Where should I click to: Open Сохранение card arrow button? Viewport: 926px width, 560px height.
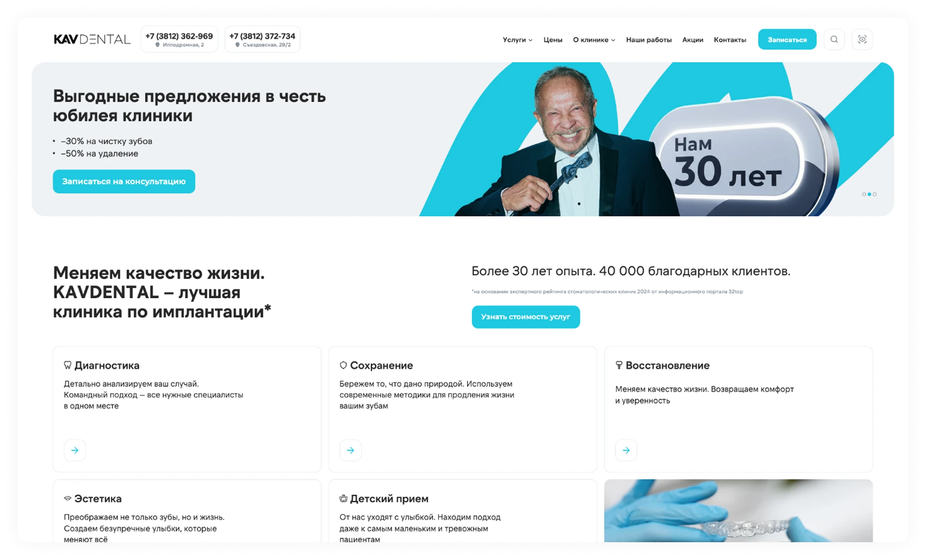350,450
